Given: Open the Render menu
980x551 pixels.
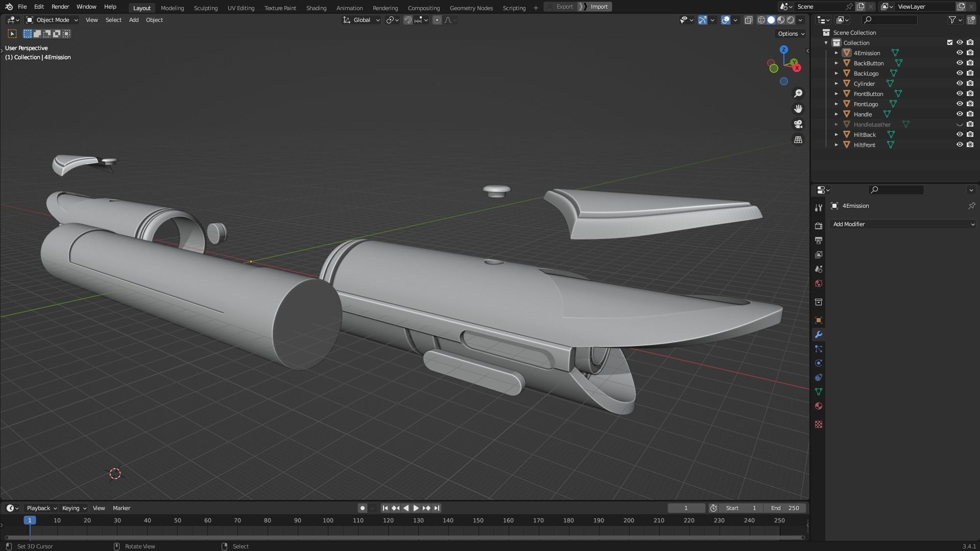Looking at the screenshot, I should (60, 7).
